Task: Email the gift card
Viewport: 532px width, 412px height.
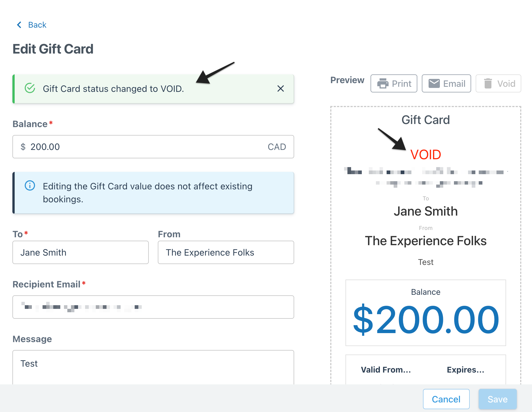Action: pos(446,83)
